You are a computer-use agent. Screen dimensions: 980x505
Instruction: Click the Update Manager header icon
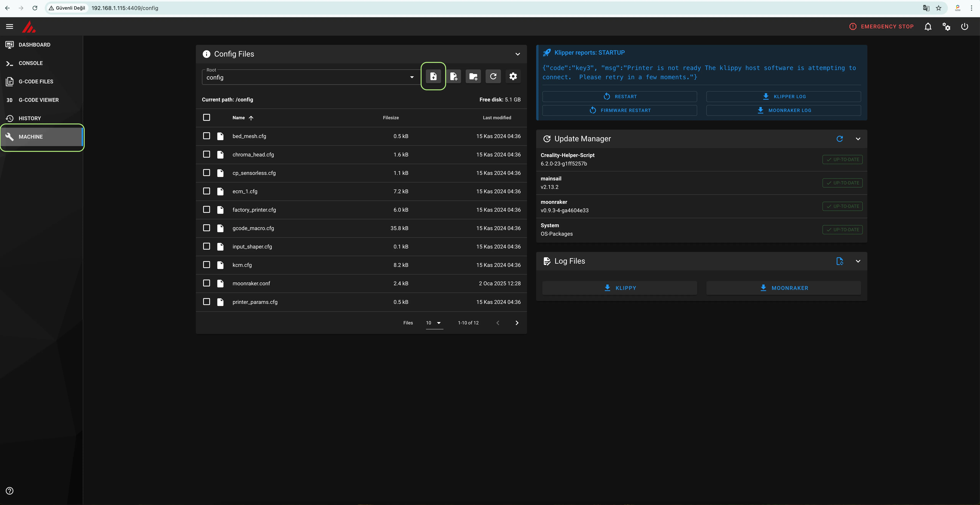click(x=547, y=139)
